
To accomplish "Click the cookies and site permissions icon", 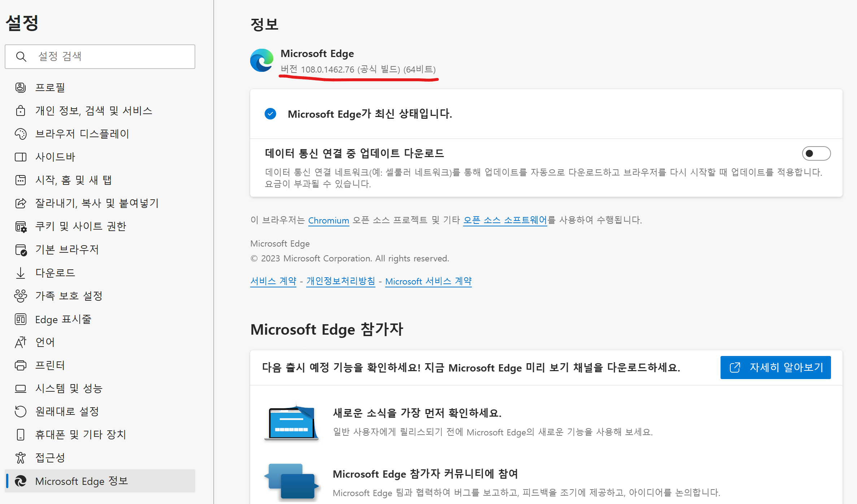I will point(21,226).
